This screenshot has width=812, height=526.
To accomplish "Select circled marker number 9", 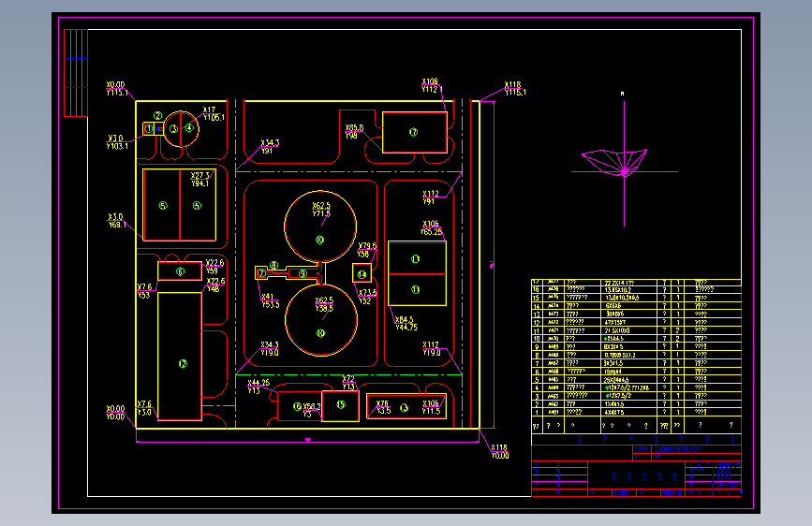I will tap(303, 273).
